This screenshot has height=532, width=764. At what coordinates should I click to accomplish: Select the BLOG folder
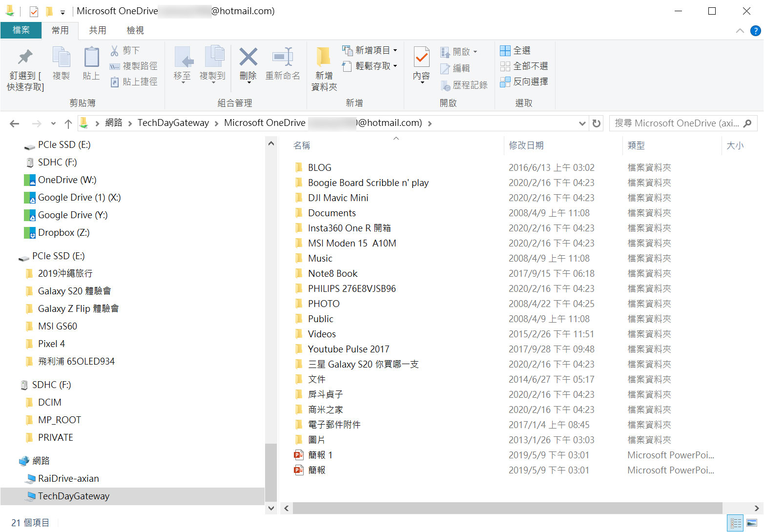(313, 167)
